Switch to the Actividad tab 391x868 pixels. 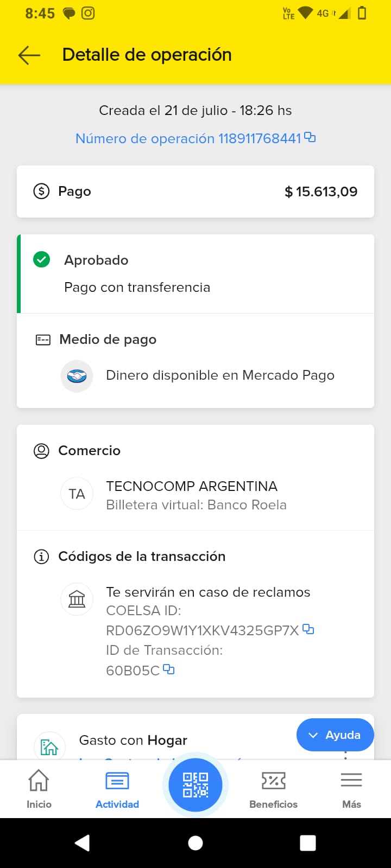117,789
